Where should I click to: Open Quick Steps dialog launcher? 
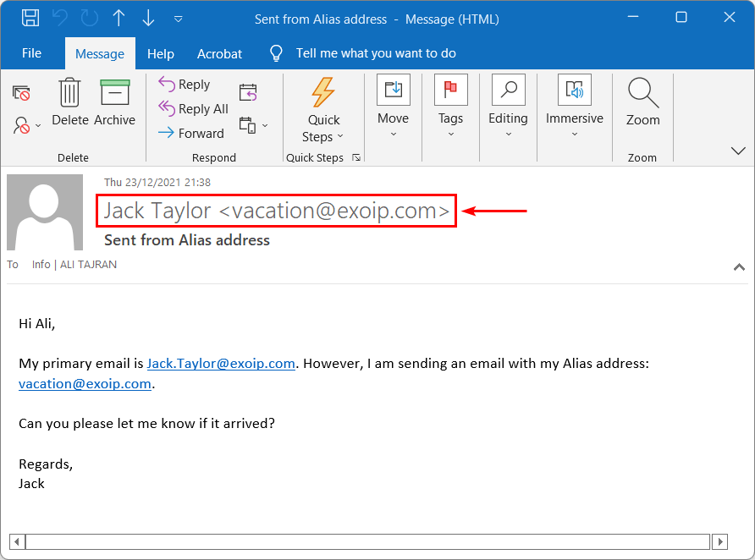click(x=356, y=157)
